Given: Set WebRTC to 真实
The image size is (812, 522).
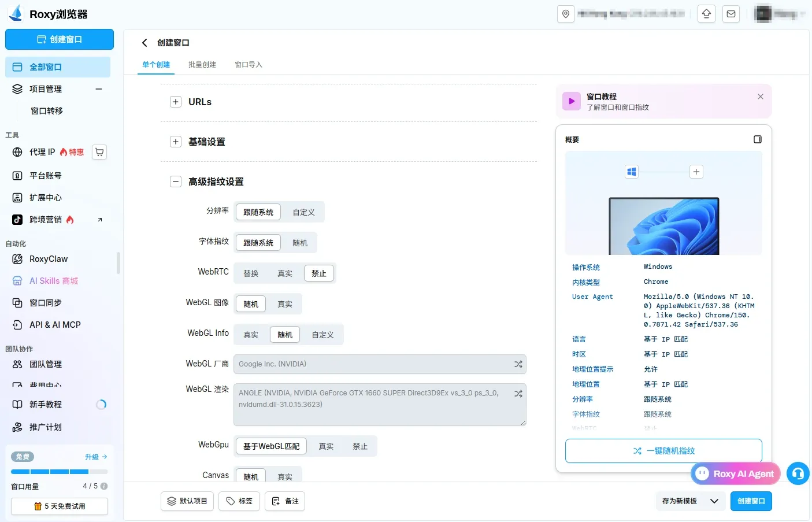Looking at the screenshot, I should pos(285,273).
